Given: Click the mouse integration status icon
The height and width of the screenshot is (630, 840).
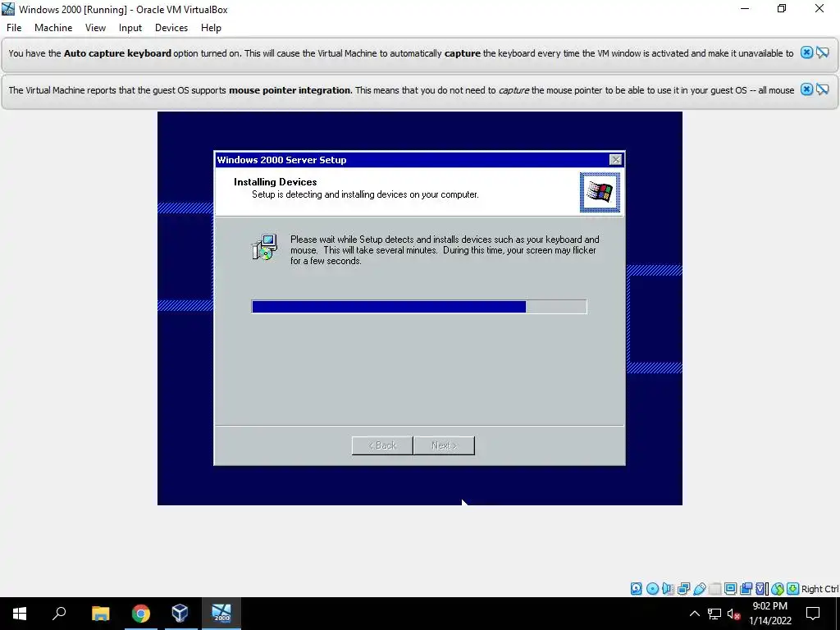Looking at the screenshot, I should [x=778, y=589].
